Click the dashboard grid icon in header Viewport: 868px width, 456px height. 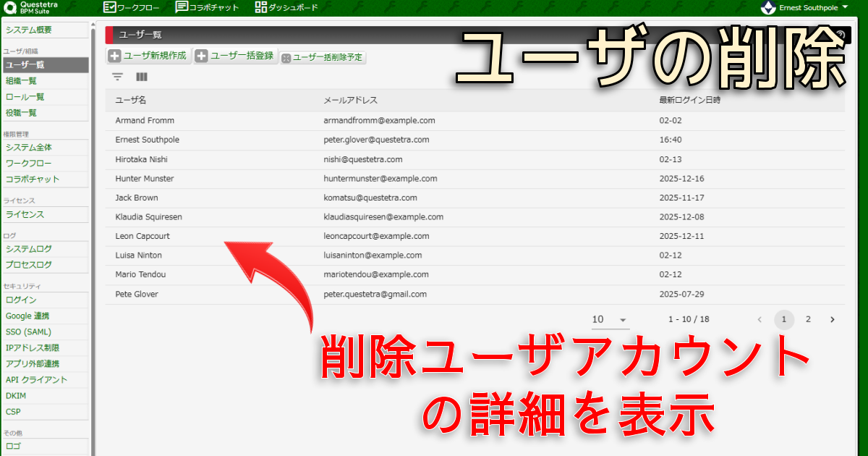point(261,8)
